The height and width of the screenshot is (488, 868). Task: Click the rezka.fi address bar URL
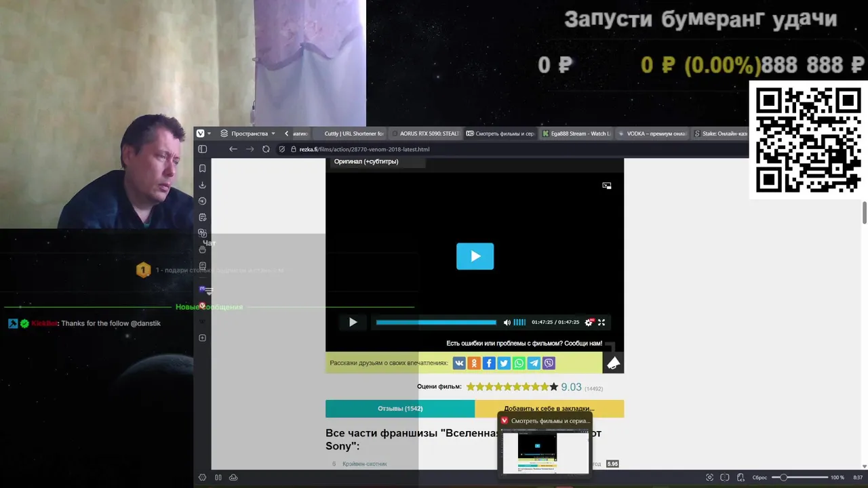pyautogui.click(x=364, y=149)
